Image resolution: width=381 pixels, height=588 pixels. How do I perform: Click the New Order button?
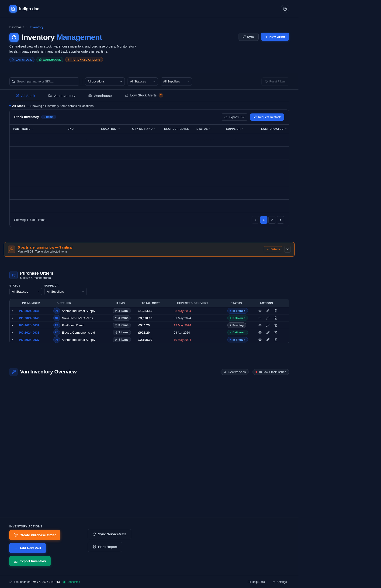coord(275,37)
